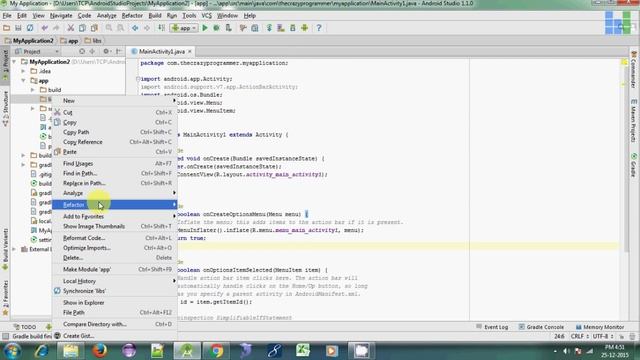Click the Replace toolbar icon
This screenshot has width=640, height=360.
120,28
